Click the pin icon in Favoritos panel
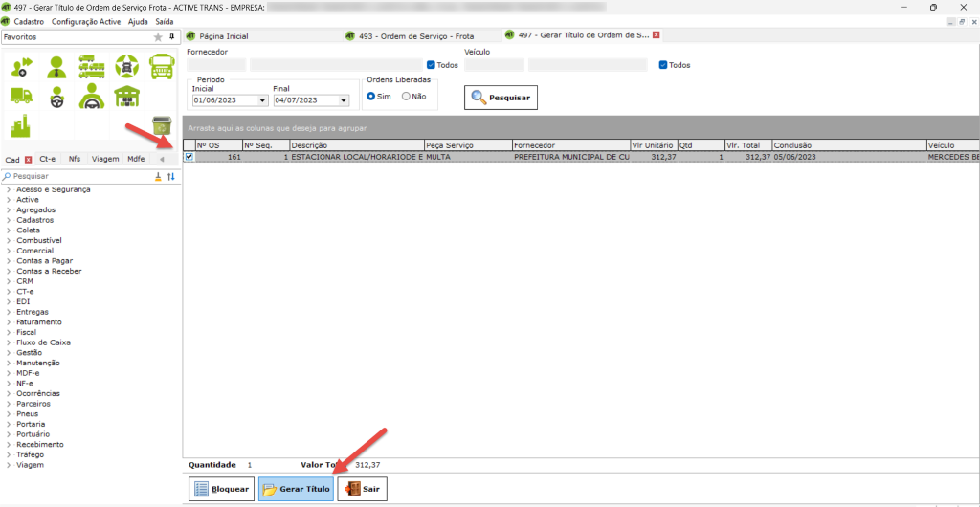 [171, 37]
